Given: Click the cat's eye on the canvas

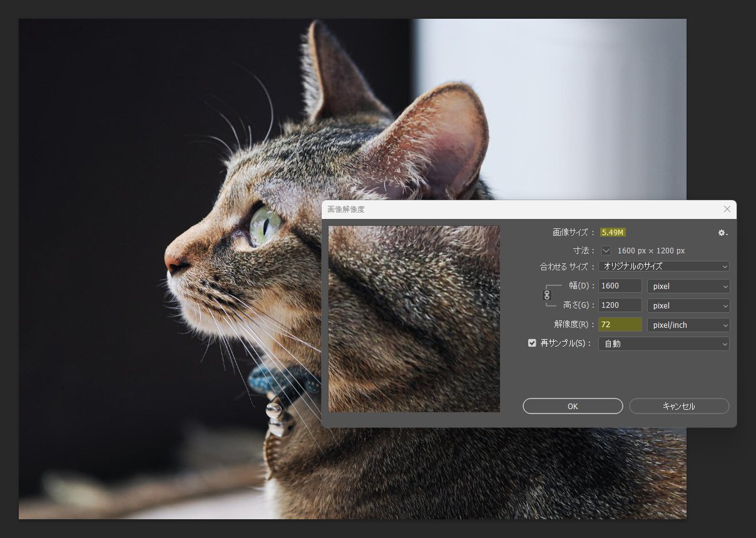Looking at the screenshot, I should click(x=264, y=225).
